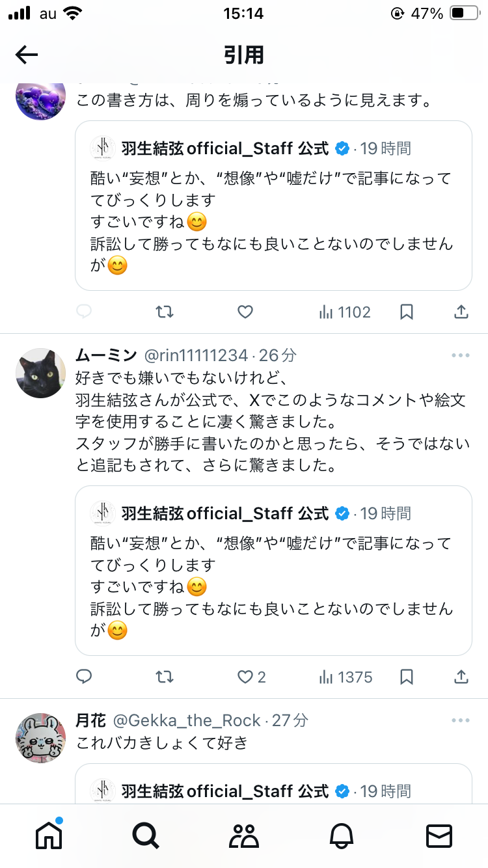The height and width of the screenshot is (868, 488).
Task: Repost ムーミン's quote post
Action: click(165, 677)
